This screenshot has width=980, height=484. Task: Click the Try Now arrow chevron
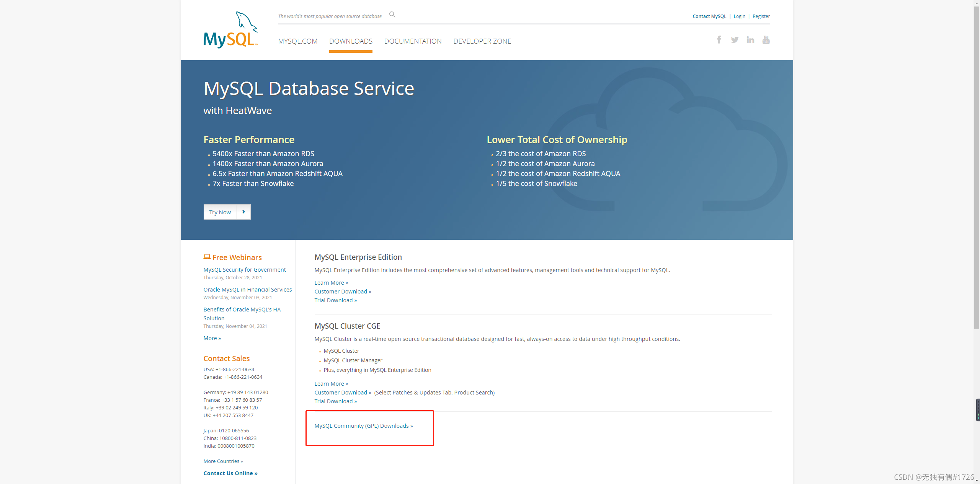pos(243,212)
